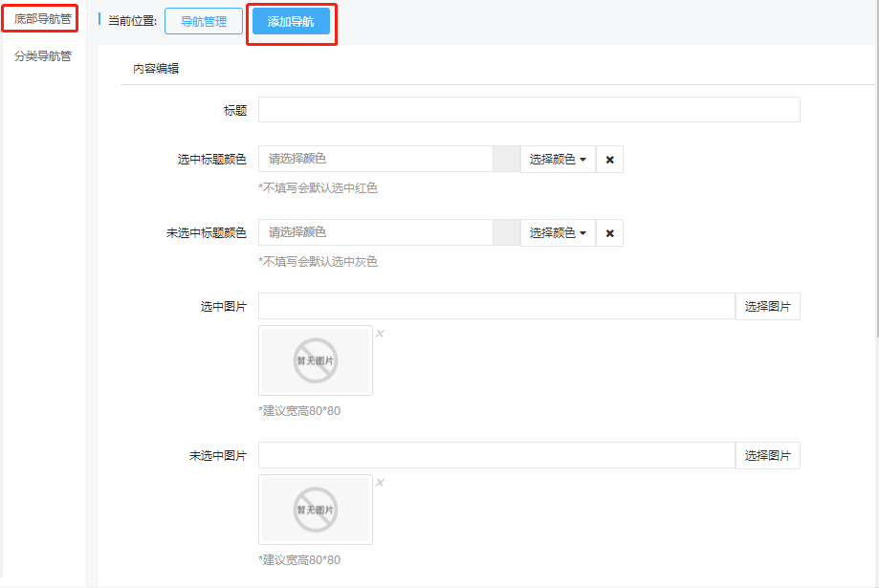The height and width of the screenshot is (588, 879).
Task: Click the 未选中标题颜色 color input
Action: (376, 232)
